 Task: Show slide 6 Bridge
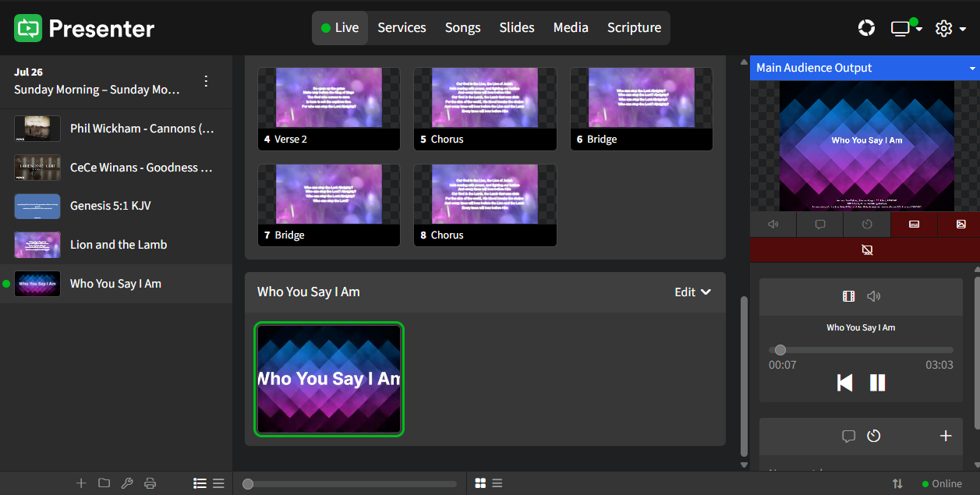[642, 109]
